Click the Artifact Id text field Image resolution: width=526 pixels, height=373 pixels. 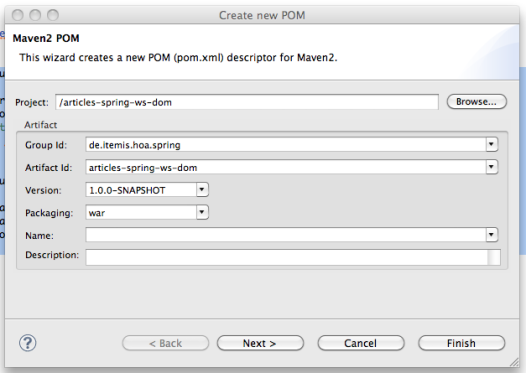pyautogui.click(x=286, y=167)
